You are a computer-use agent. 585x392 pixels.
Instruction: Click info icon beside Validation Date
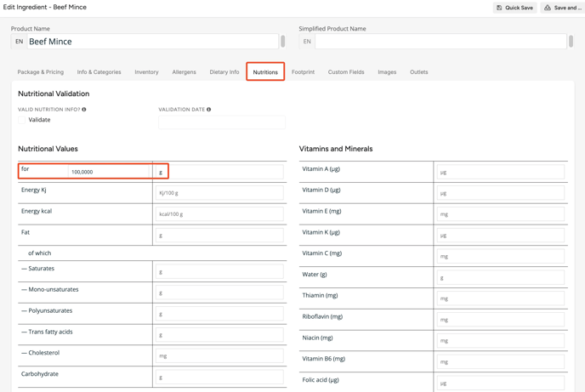pos(209,110)
